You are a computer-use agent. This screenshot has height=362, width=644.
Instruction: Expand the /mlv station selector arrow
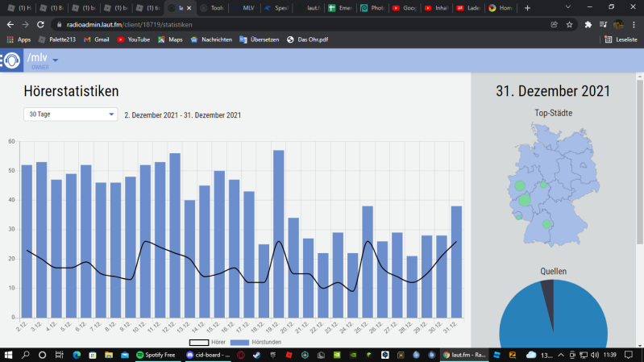(x=56, y=60)
